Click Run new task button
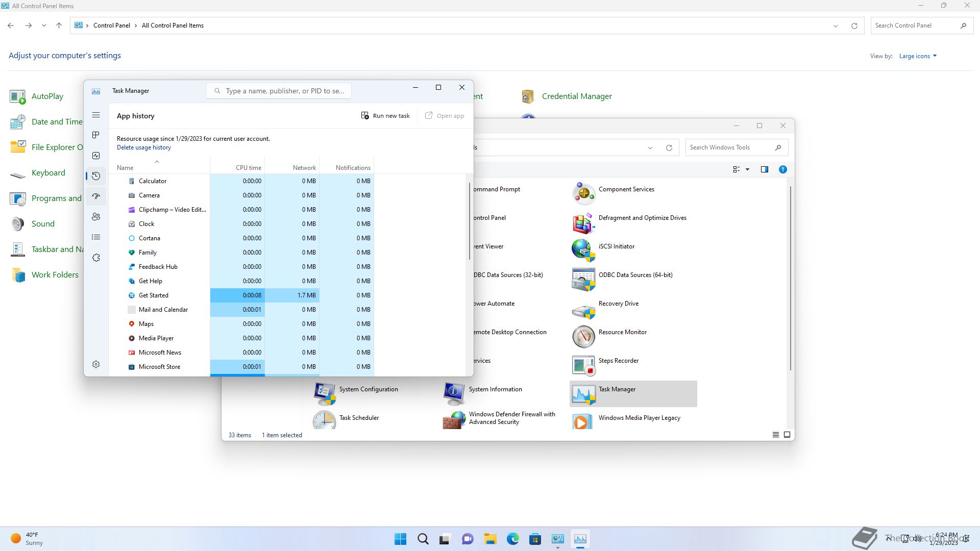 pyautogui.click(x=385, y=116)
